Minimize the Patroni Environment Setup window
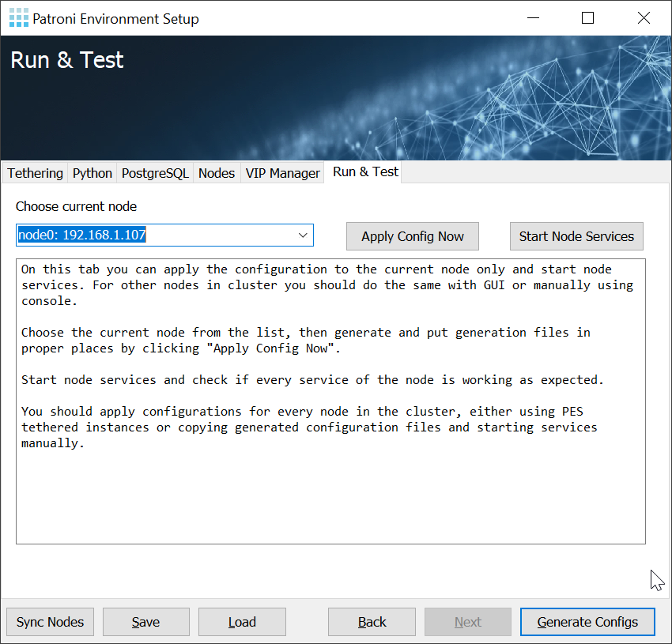 tap(531, 18)
